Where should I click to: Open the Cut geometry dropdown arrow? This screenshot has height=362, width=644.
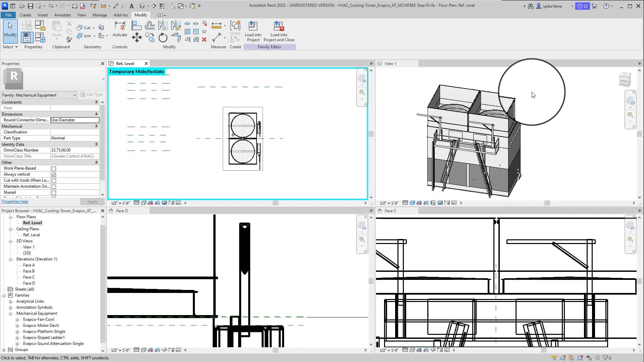point(94,28)
